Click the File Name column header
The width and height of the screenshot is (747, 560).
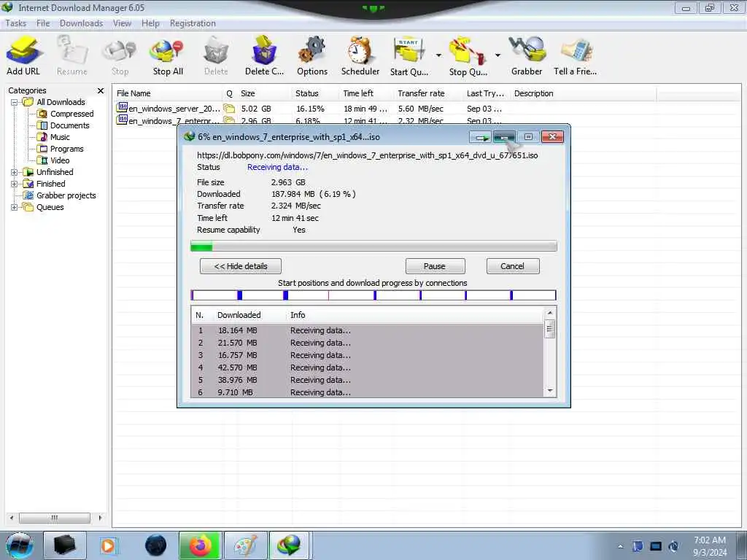[x=169, y=93]
